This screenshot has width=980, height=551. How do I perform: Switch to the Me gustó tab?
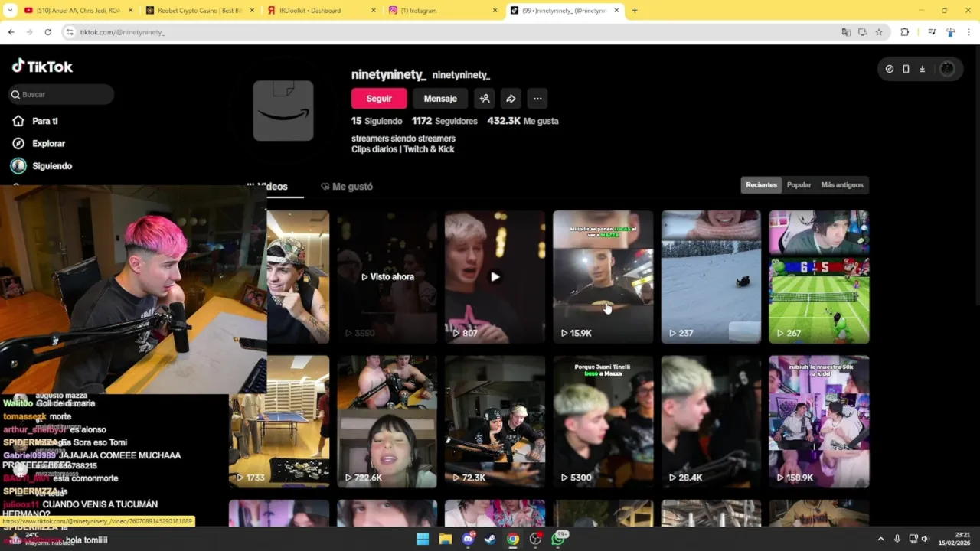[x=347, y=187]
